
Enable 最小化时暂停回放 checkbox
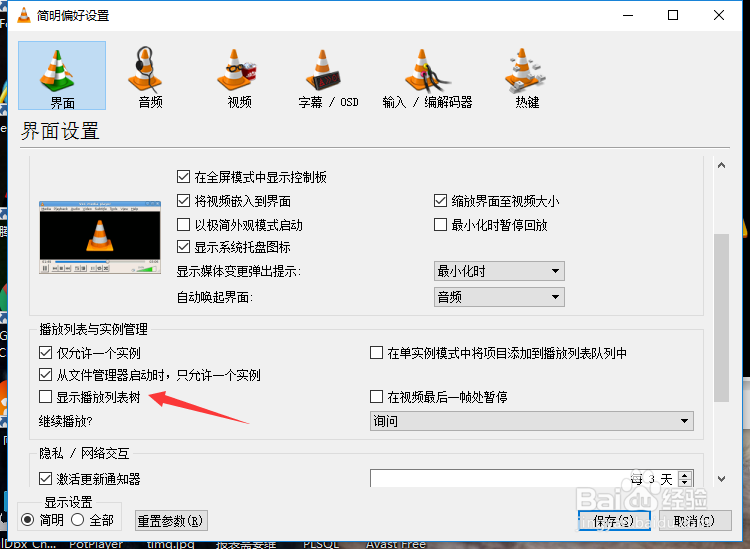click(x=440, y=225)
